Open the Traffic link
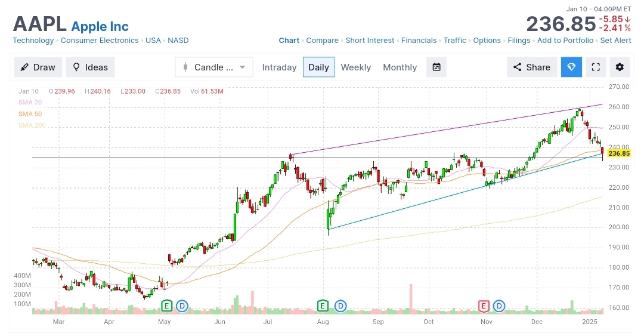Viewport: 644px width, 336px height. (x=454, y=41)
